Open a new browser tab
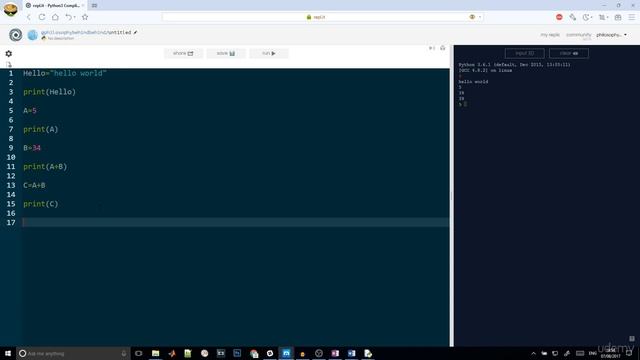This screenshot has width=640, height=360. click(x=94, y=5)
